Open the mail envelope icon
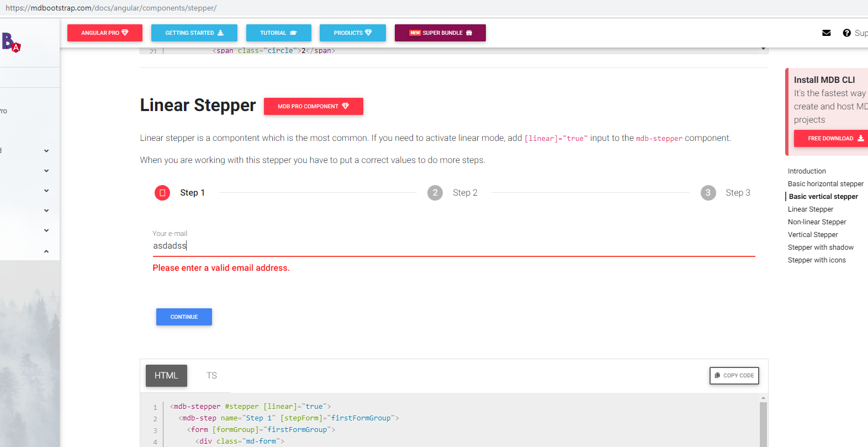Viewport: 868px width, 447px height. click(826, 33)
